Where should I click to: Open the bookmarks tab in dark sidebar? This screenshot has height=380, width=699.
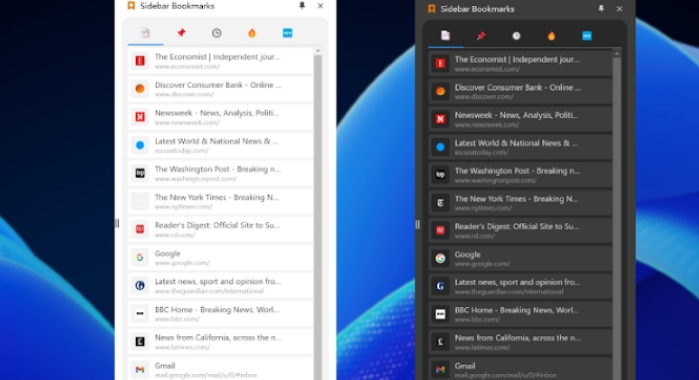pos(445,36)
